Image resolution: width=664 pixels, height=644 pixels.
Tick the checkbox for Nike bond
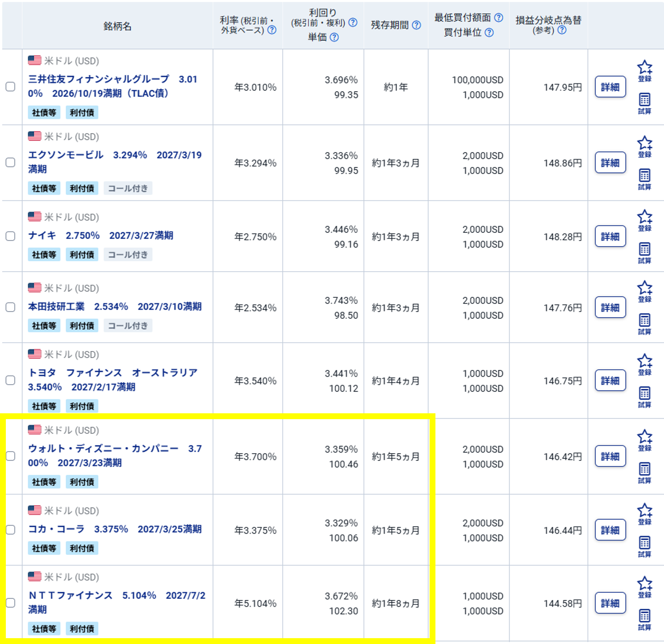click(11, 236)
